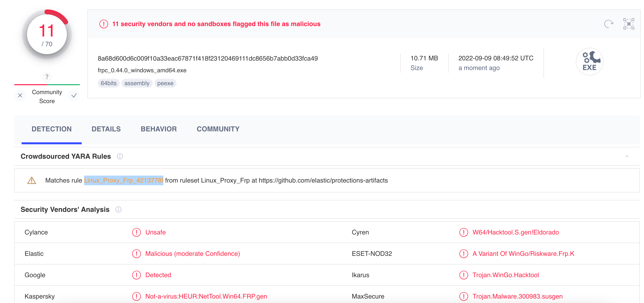Vote file as harmless with checkmark button

point(74,96)
